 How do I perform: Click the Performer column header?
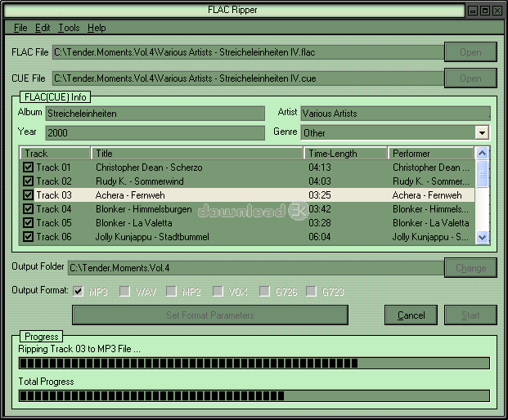[431, 154]
